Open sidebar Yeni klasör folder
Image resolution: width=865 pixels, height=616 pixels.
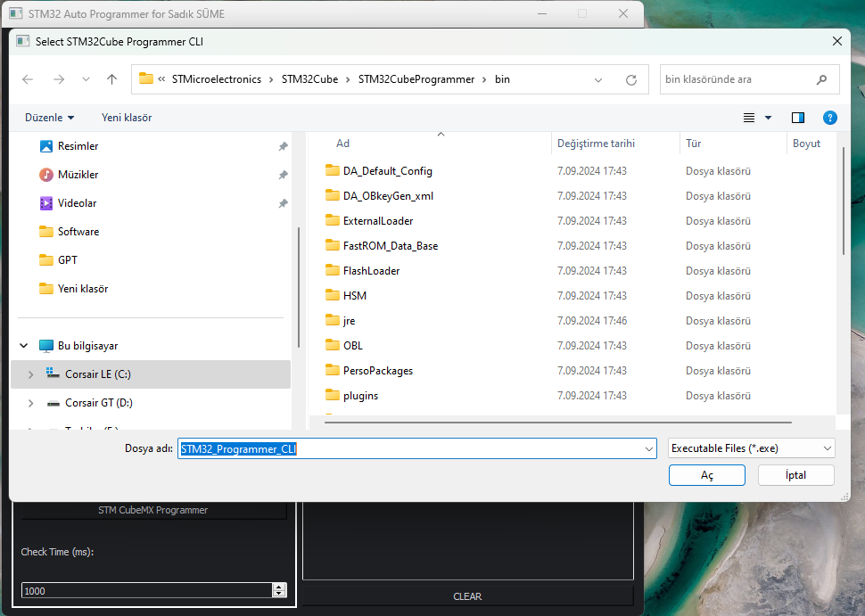coord(83,289)
